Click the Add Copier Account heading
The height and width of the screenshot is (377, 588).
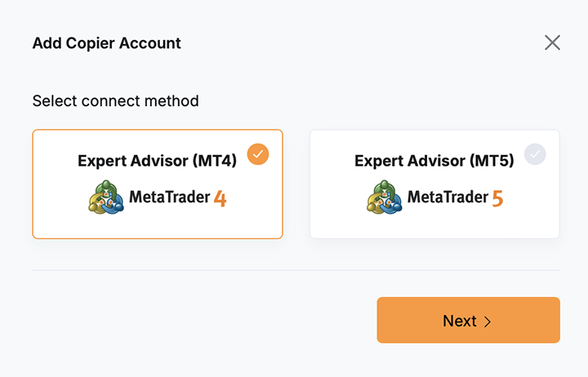[x=107, y=43]
